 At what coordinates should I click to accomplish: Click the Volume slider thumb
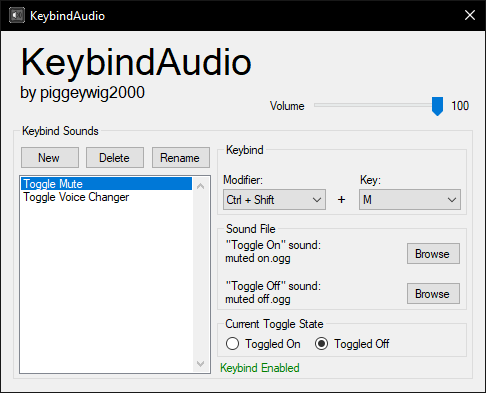coord(437,106)
